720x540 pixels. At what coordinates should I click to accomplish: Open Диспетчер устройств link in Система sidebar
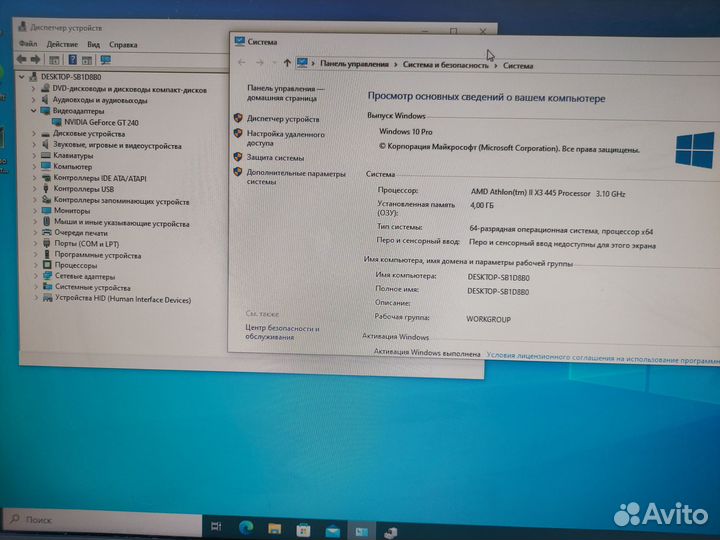283,119
